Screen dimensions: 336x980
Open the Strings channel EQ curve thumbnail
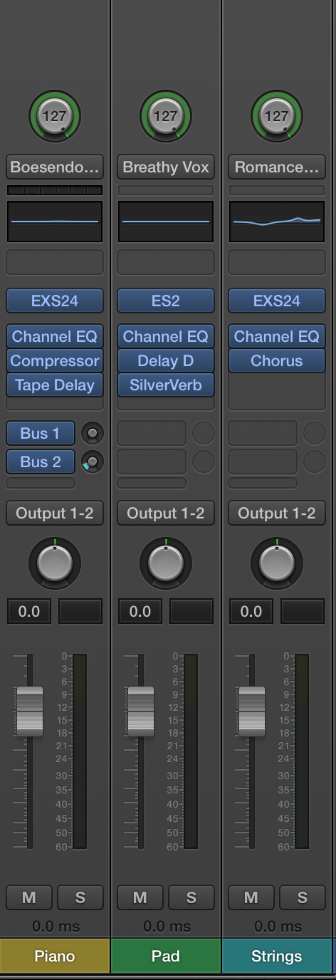click(x=277, y=221)
